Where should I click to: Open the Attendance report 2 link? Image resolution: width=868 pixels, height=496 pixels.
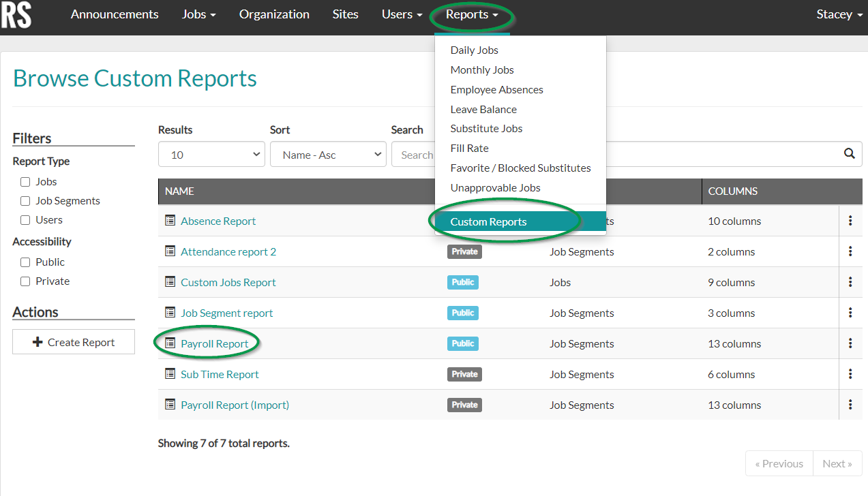[x=228, y=251]
